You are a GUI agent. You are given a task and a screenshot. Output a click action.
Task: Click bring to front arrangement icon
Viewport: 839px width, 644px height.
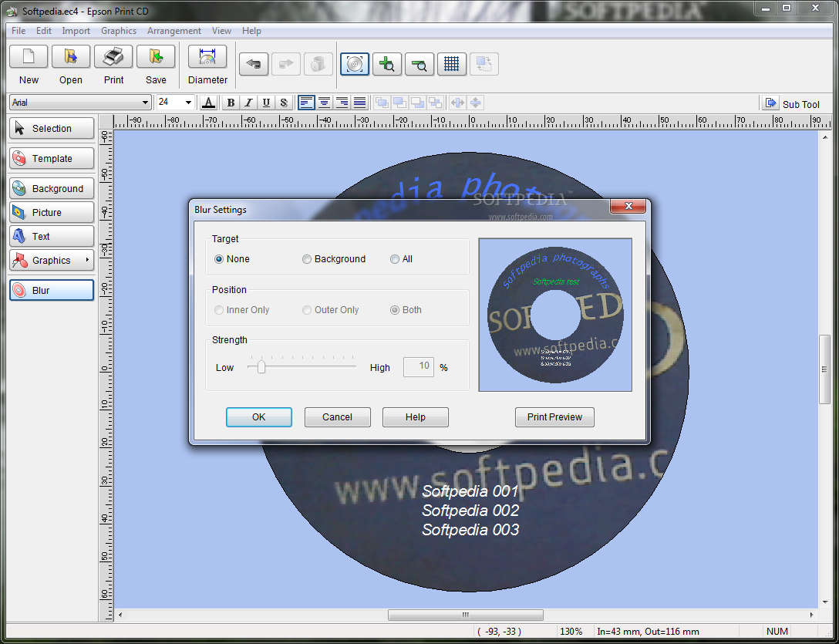382,103
